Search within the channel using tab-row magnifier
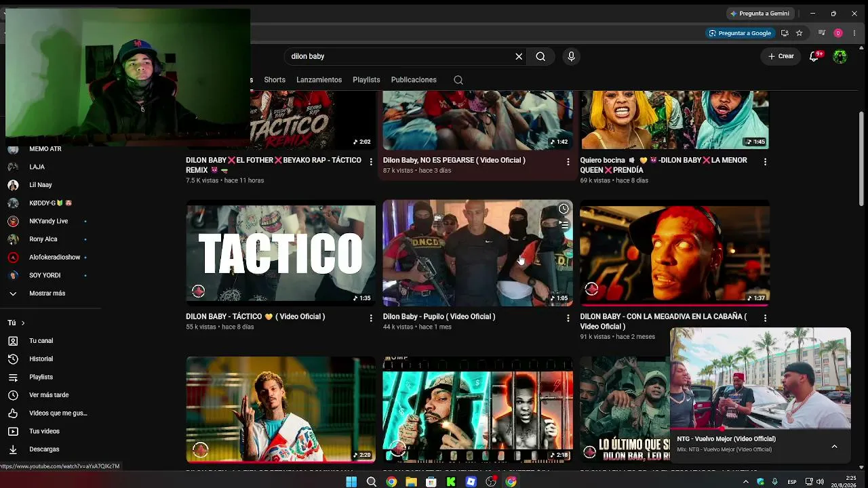 pyautogui.click(x=458, y=80)
